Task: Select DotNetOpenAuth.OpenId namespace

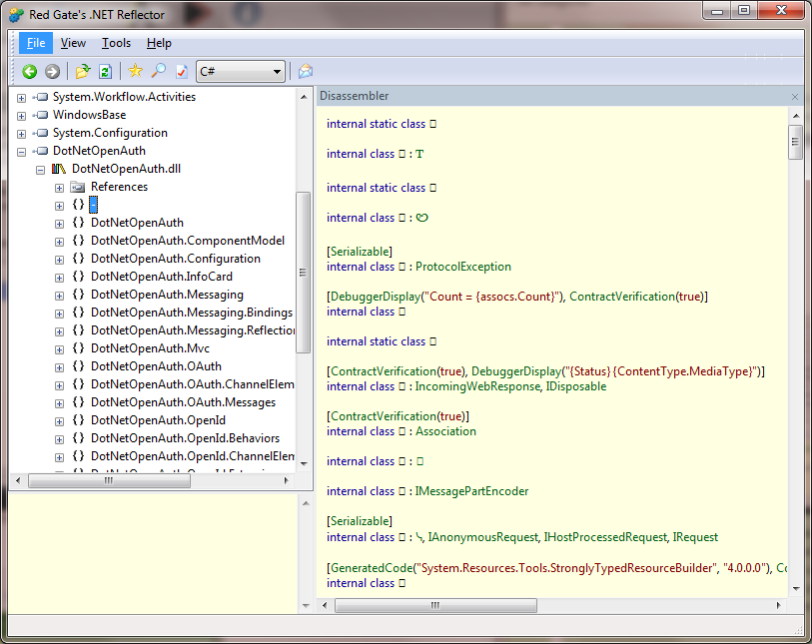Action: click(158, 420)
